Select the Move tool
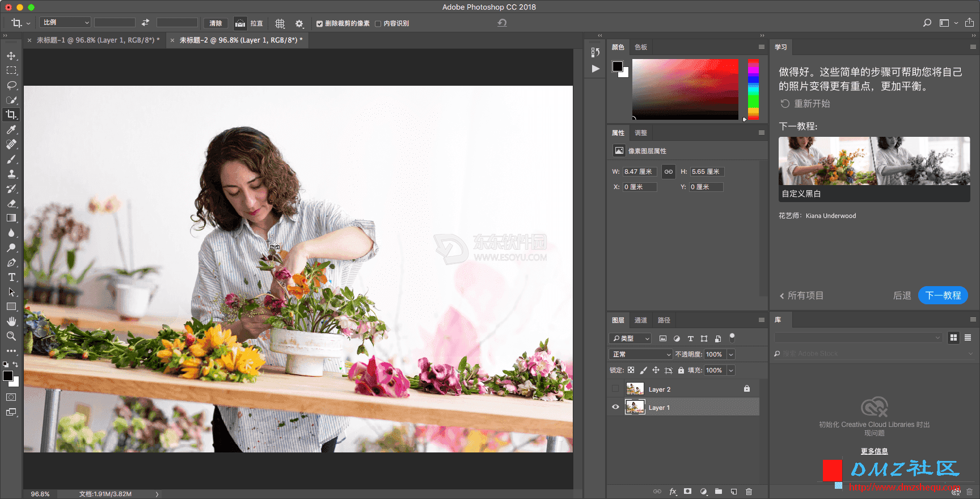 [x=11, y=56]
